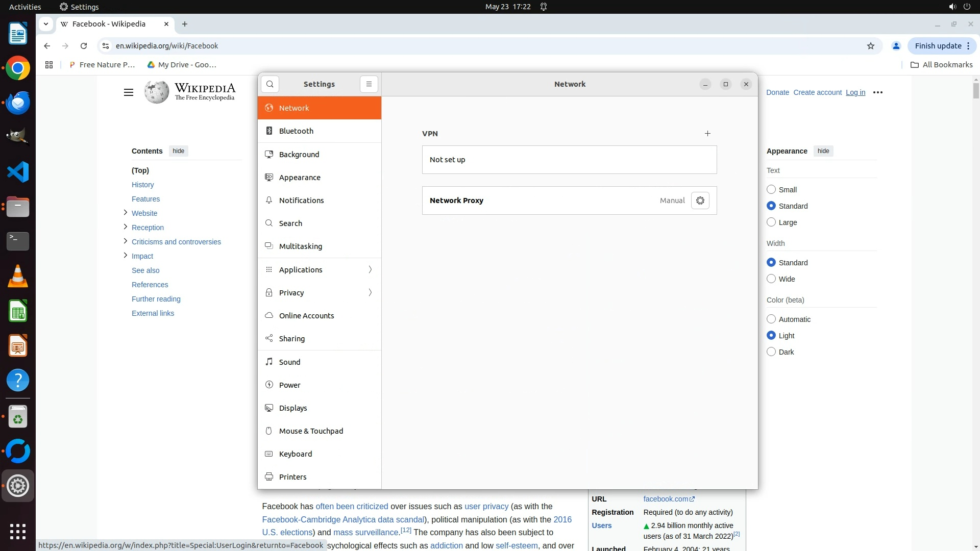Viewport: 980px width, 551px height.
Task: Expand Applications settings submenu chevron
Action: click(x=370, y=270)
